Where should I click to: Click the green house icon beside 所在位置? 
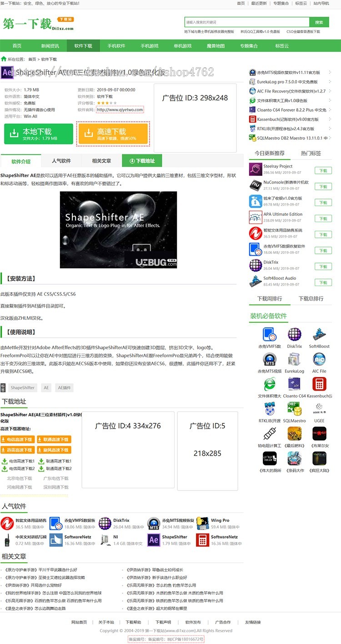tap(4, 59)
